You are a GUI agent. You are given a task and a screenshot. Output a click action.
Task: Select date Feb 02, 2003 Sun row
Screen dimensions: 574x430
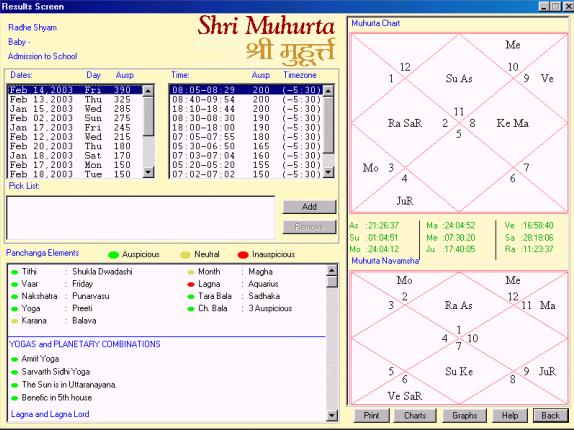coord(75,118)
